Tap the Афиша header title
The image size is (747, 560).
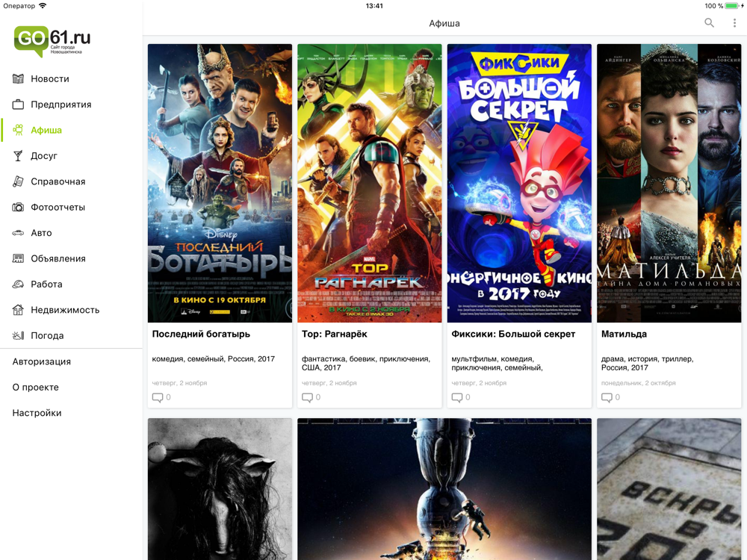coord(444,23)
